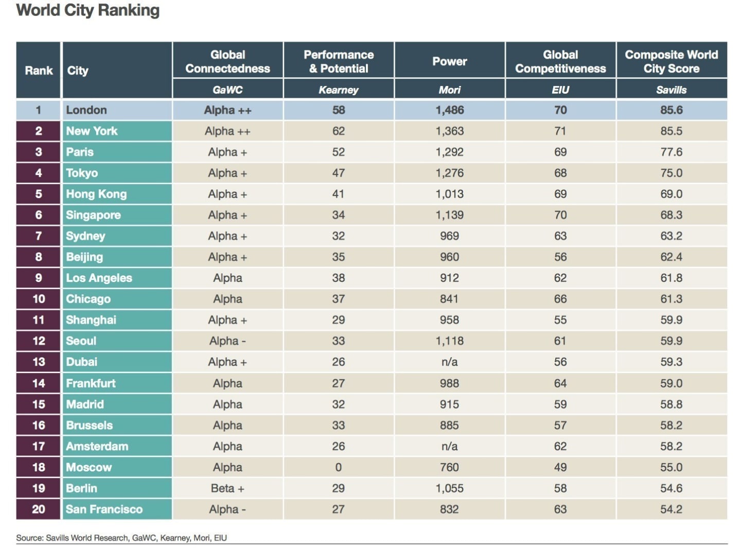The image size is (741, 560).
Task: Click the Composite World City Score header
Action: click(672, 60)
